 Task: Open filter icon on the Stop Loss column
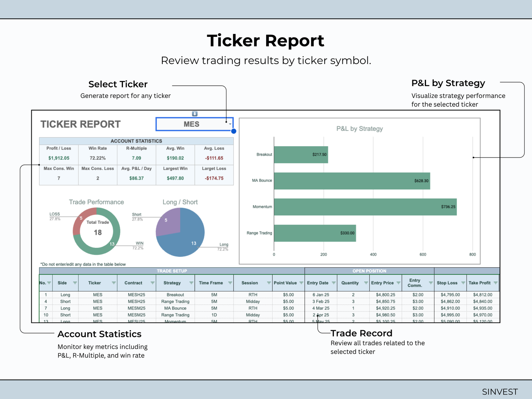coord(463,283)
